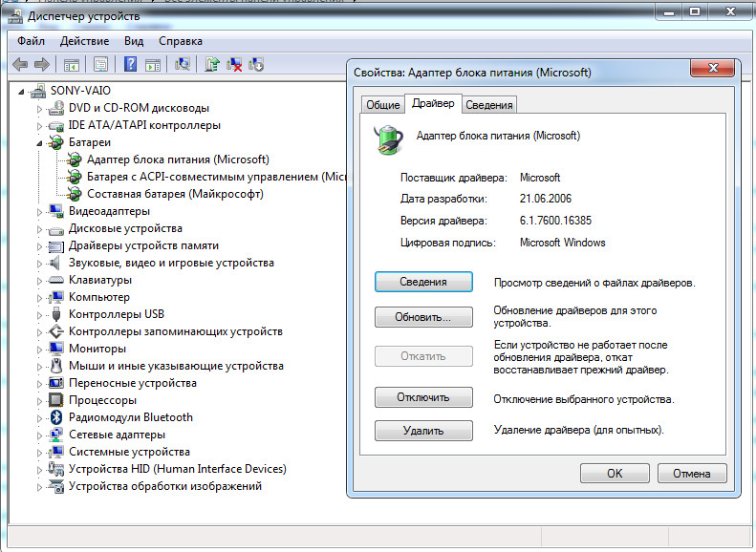Collapse the Батареи tree branch
The height and width of the screenshot is (552, 756).
coord(39,143)
